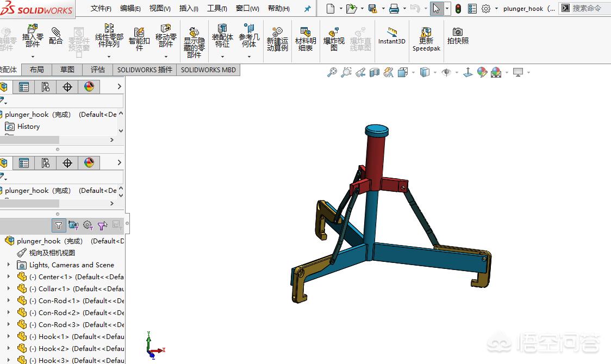Image resolution: width=611 pixels, height=364 pixels.
Task: Open the Tools (工具) menu
Action: pyautogui.click(x=217, y=9)
